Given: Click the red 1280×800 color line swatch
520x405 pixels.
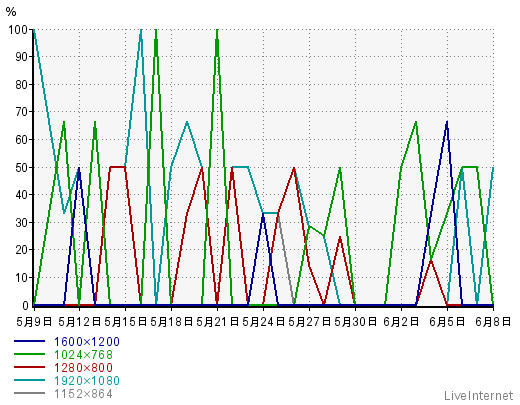Looking at the screenshot, I should pos(29,367).
